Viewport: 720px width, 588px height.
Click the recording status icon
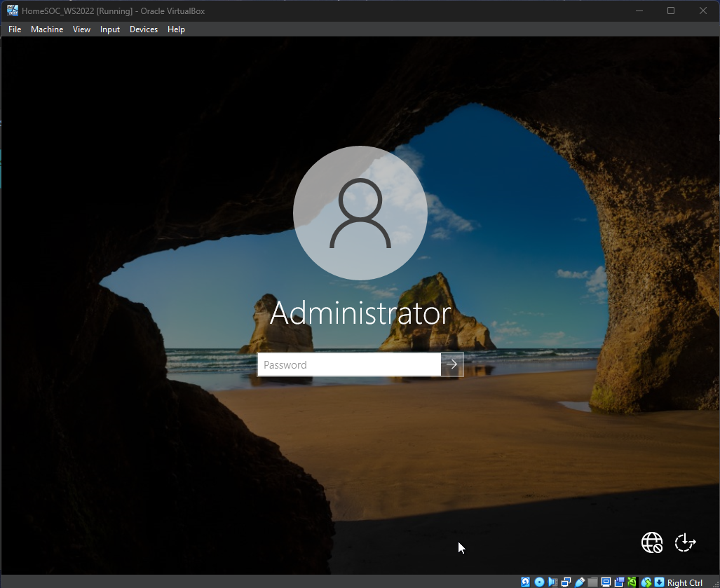click(x=619, y=582)
